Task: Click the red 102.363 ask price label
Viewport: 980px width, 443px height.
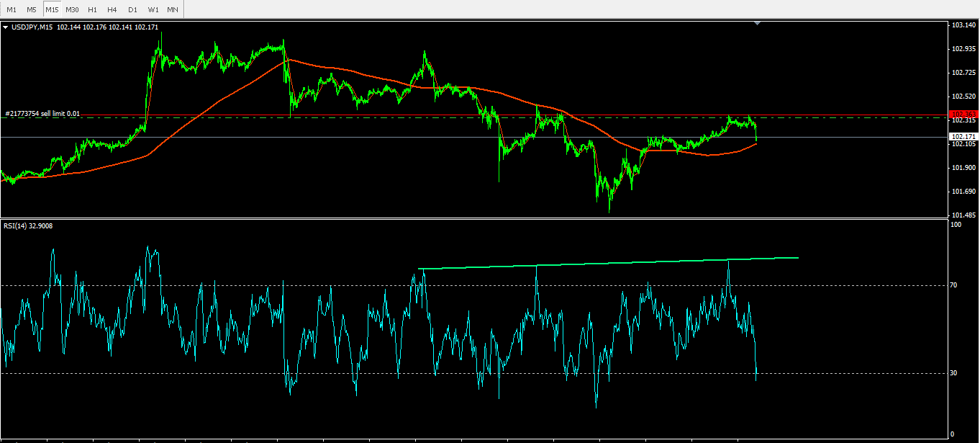Action: 963,114
